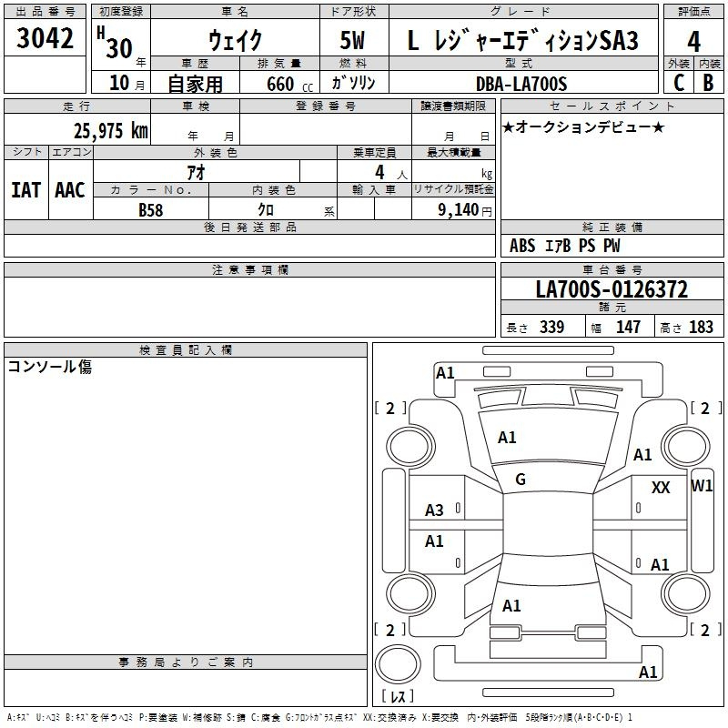Click height value 183
The width and height of the screenshot is (728, 728).
[701, 327]
